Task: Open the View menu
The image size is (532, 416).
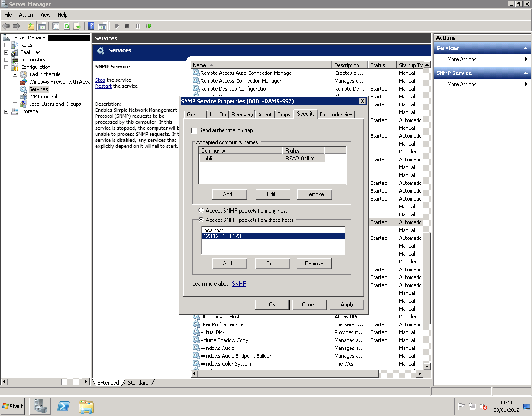Action: click(45, 15)
